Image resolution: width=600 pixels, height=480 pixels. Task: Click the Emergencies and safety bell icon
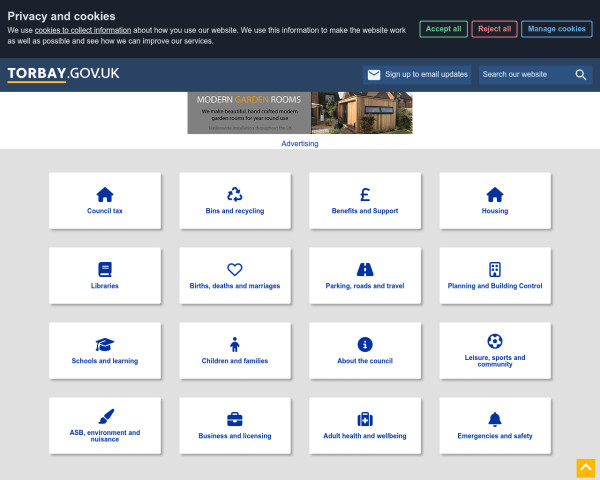pyautogui.click(x=495, y=419)
